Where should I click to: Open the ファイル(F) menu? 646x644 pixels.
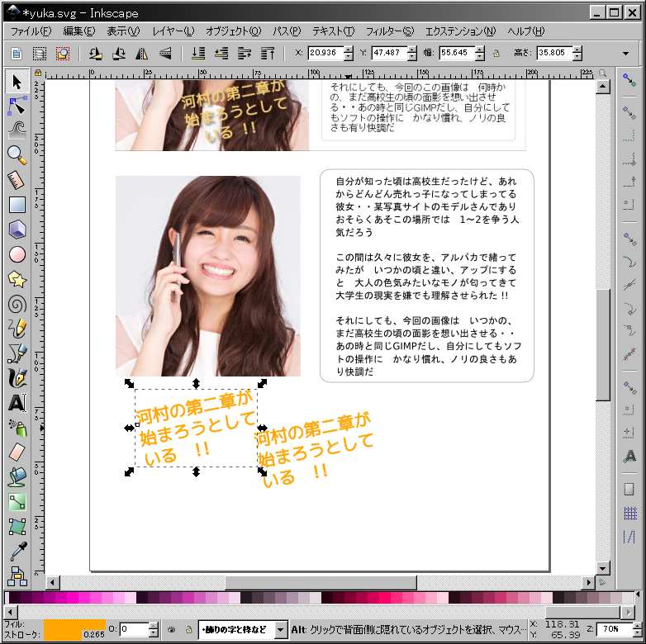pos(31,31)
